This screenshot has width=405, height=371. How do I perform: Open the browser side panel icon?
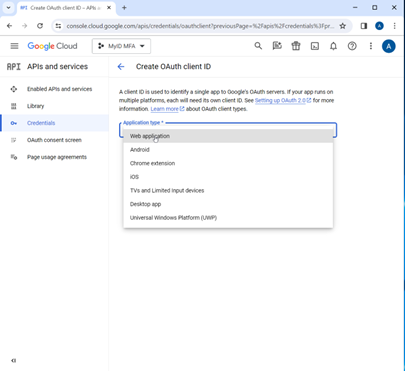click(x=364, y=26)
